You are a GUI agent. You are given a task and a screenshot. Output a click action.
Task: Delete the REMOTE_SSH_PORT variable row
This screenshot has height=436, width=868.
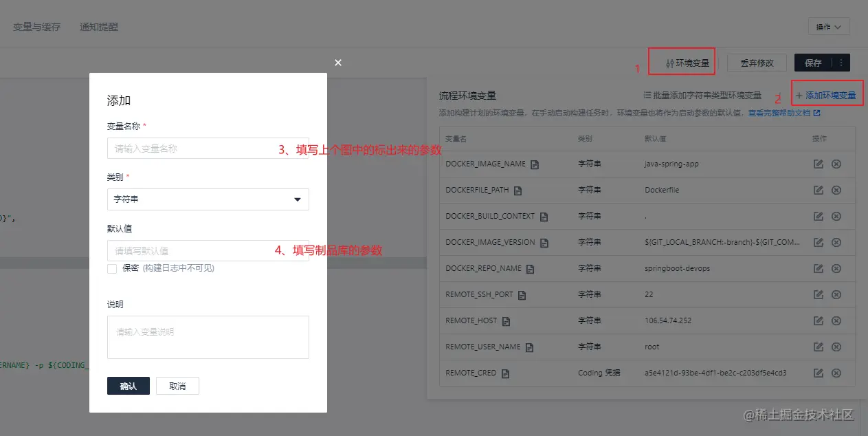(836, 294)
